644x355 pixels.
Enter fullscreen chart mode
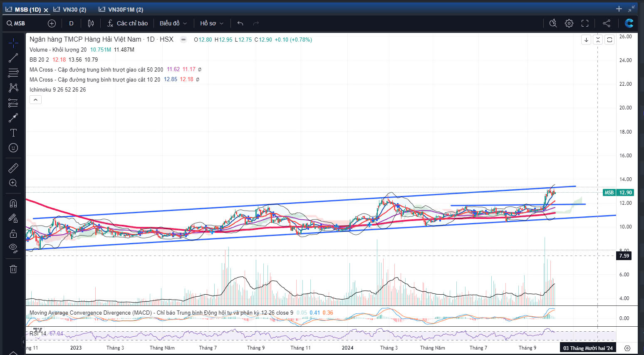click(x=585, y=23)
